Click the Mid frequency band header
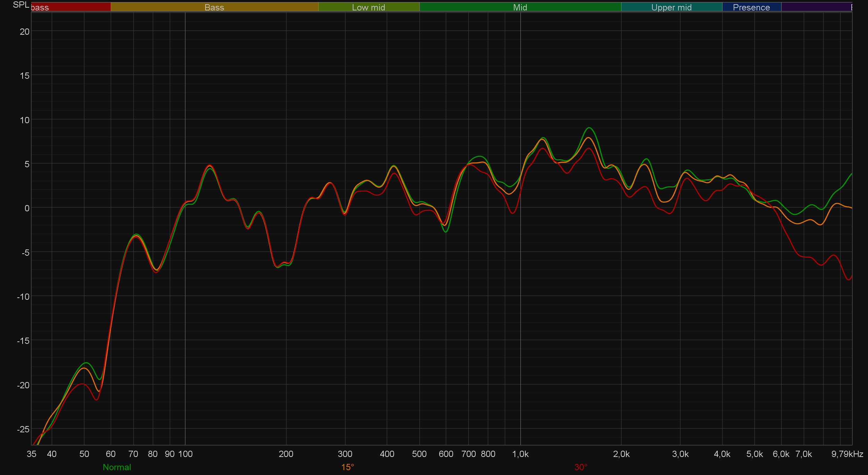This screenshot has height=475, width=868. [x=520, y=7]
